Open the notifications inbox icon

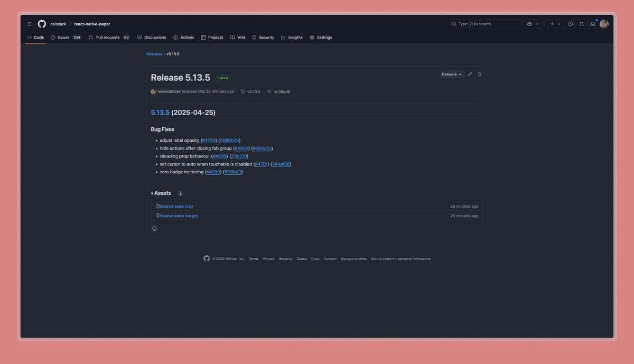(593, 24)
